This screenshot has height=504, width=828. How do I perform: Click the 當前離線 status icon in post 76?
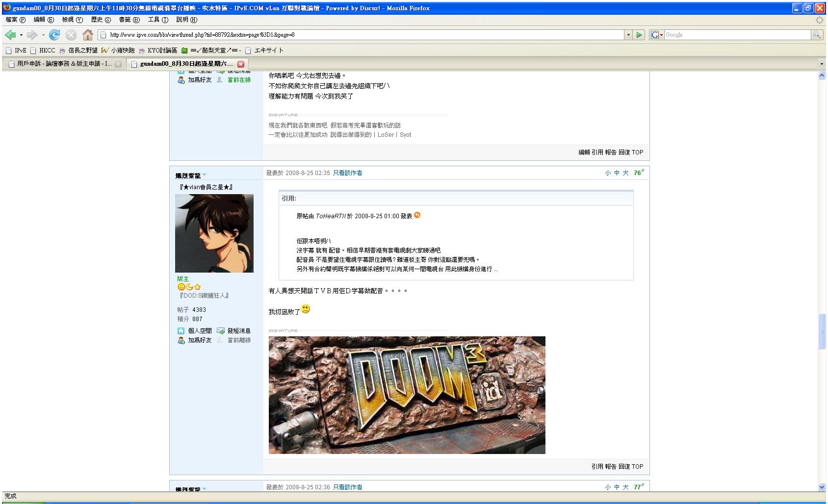(x=220, y=340)
